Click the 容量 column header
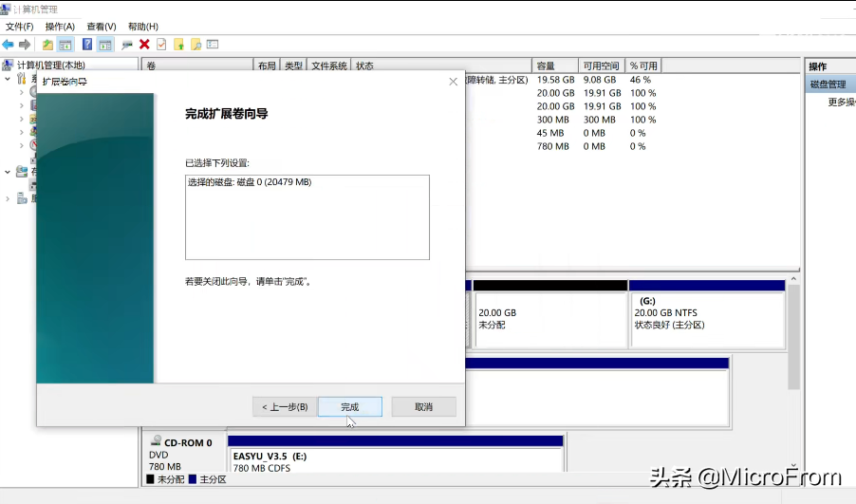Viewport: 856px width, 504px height. click(x=554, y=66)
